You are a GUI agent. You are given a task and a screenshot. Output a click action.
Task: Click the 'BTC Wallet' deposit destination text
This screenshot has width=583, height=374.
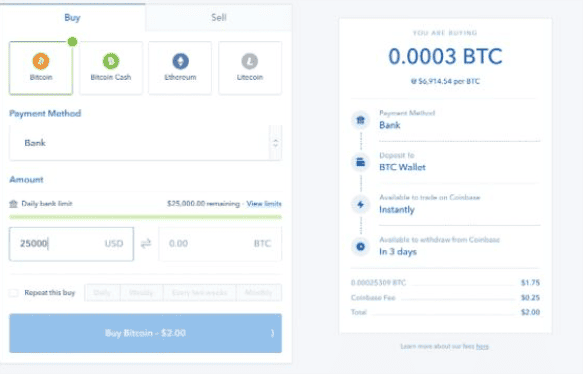(x=402, y=167)
